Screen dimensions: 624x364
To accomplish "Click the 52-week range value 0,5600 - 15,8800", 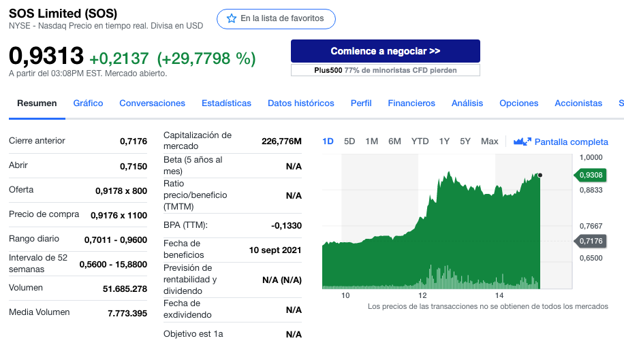I will pyautogui.click(x=113, y=265).
